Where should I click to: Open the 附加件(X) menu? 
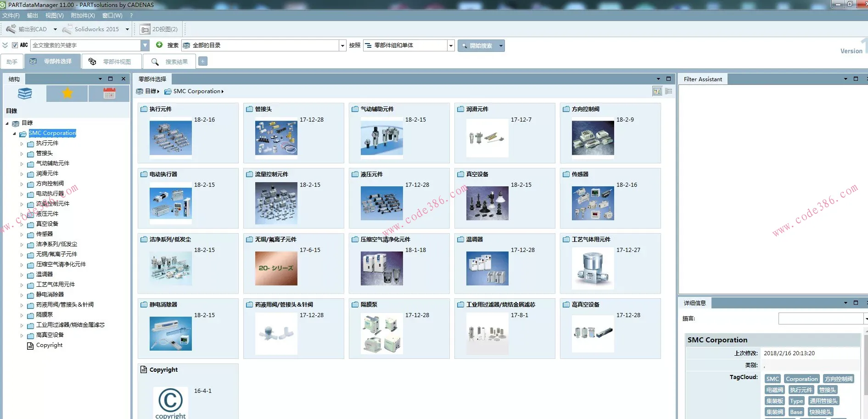(x=83, y=16)
